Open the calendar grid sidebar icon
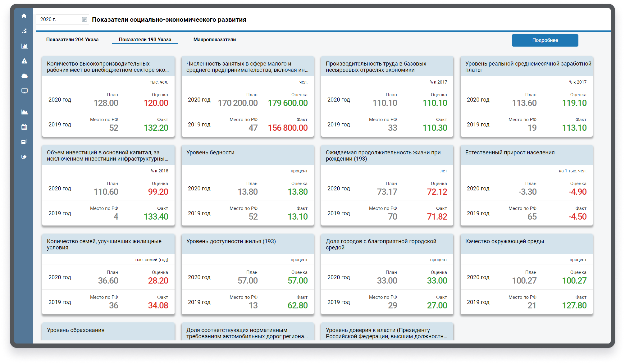 (x=24, y=127)
